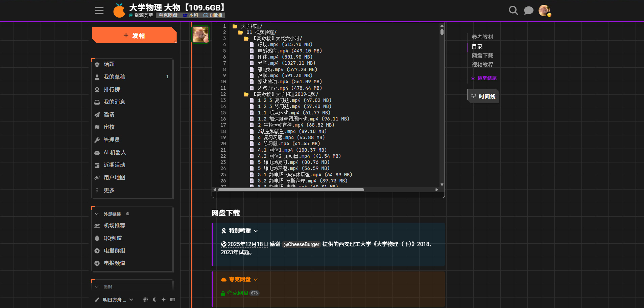Open AI 机器人 from sidebar

(115, 152)
